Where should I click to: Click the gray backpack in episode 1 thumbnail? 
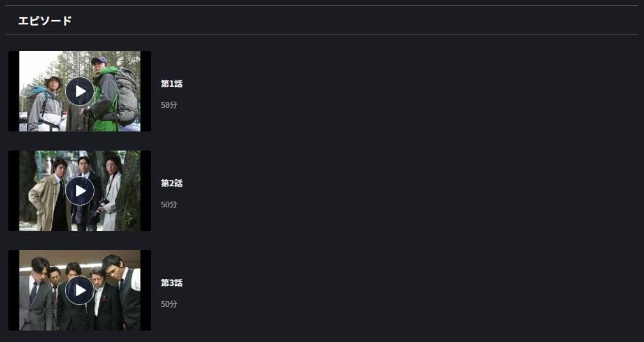tap(126, 96)
